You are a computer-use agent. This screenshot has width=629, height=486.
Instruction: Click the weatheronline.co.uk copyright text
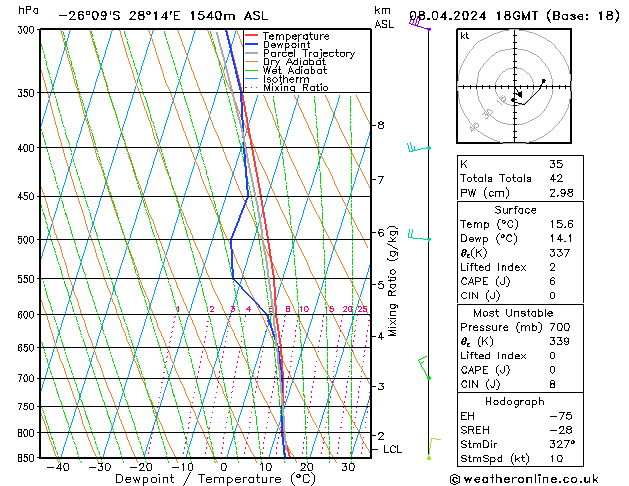pos(524,479)
